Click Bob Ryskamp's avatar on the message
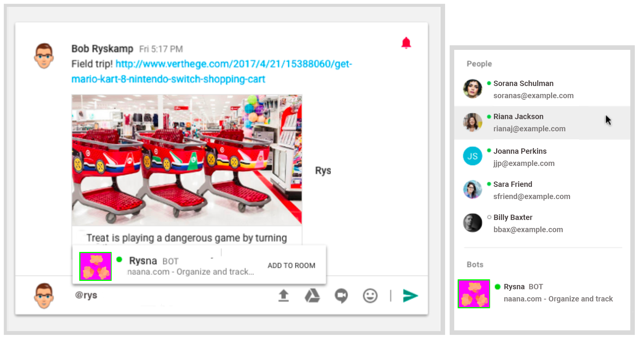Image resolution: width=644 pixels, height=341 pixels. click(44, 56)
